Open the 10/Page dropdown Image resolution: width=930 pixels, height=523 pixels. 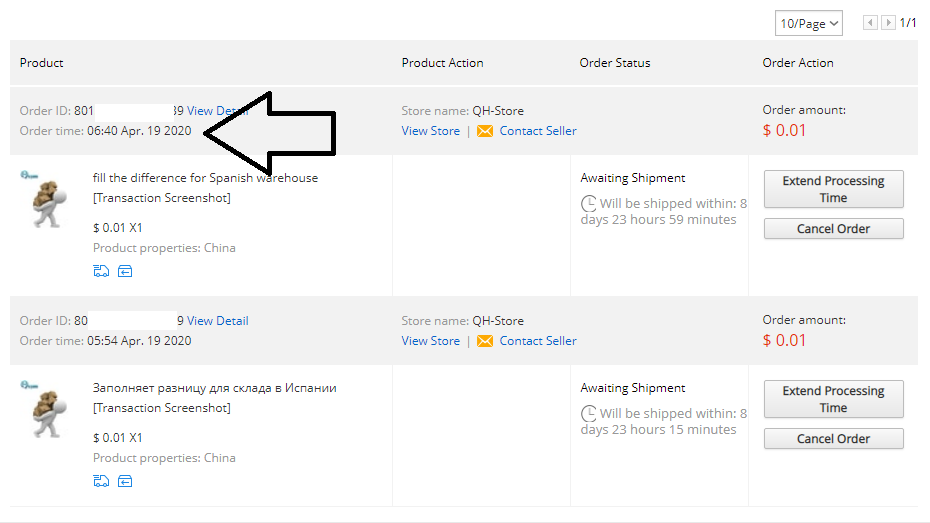coord(808,23)
